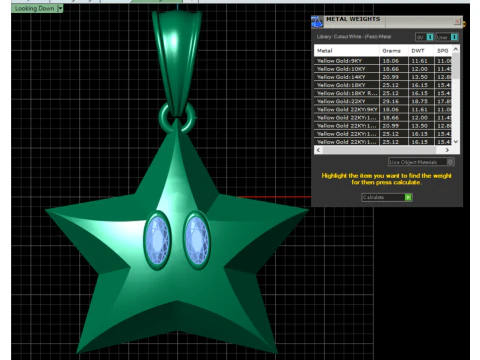The image size is (480, 360).
Task: Select the right oval gemstone on star
Action: pos(197,240)
